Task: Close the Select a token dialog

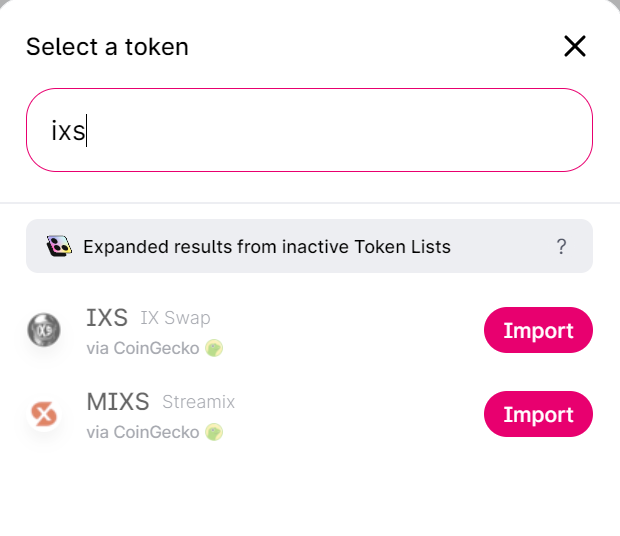Action: 575,46
